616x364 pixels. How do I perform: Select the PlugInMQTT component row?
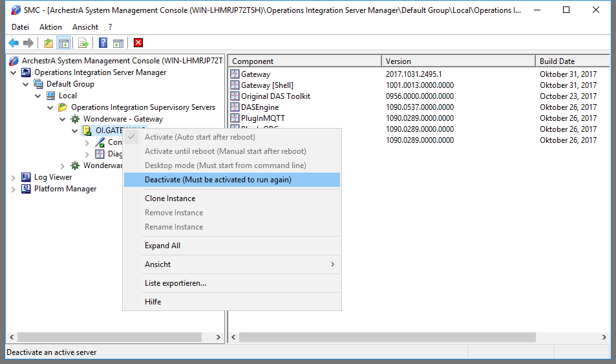click(x=262, y=118)
